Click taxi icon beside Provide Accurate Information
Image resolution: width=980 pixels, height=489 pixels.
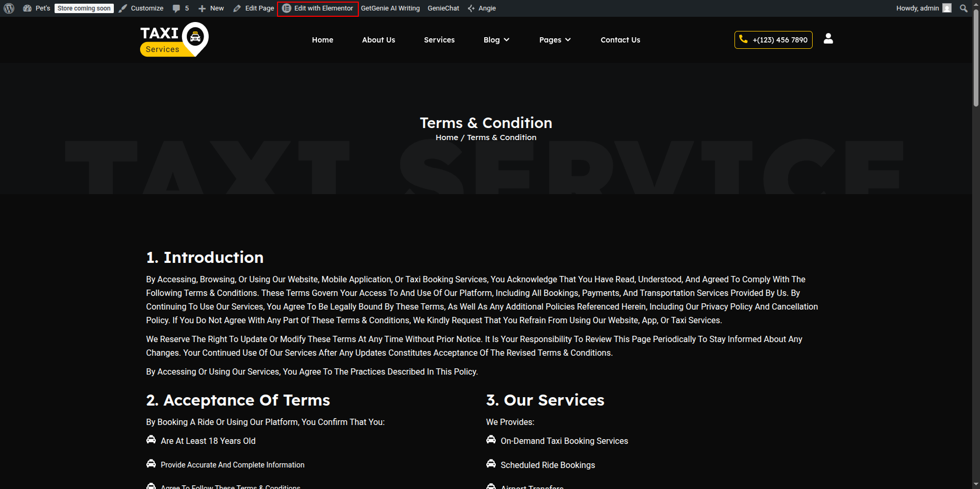coord(151,464)
